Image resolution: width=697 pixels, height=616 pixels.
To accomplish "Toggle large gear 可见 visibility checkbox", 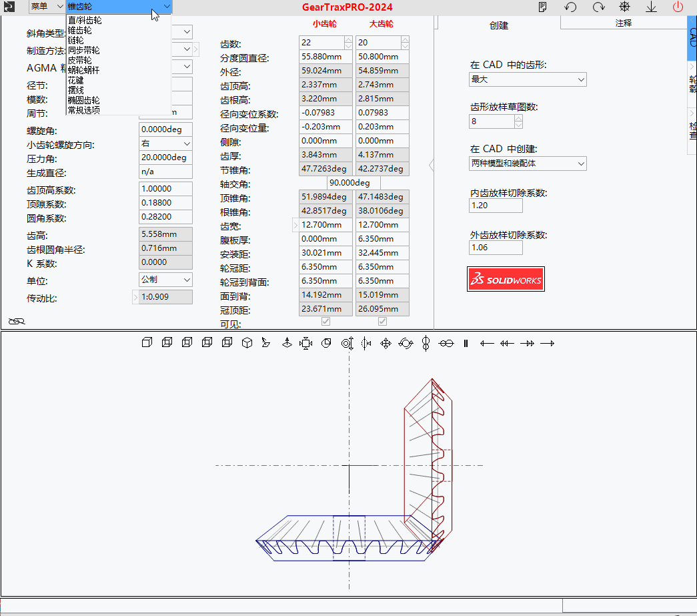I will click(382, 321).
